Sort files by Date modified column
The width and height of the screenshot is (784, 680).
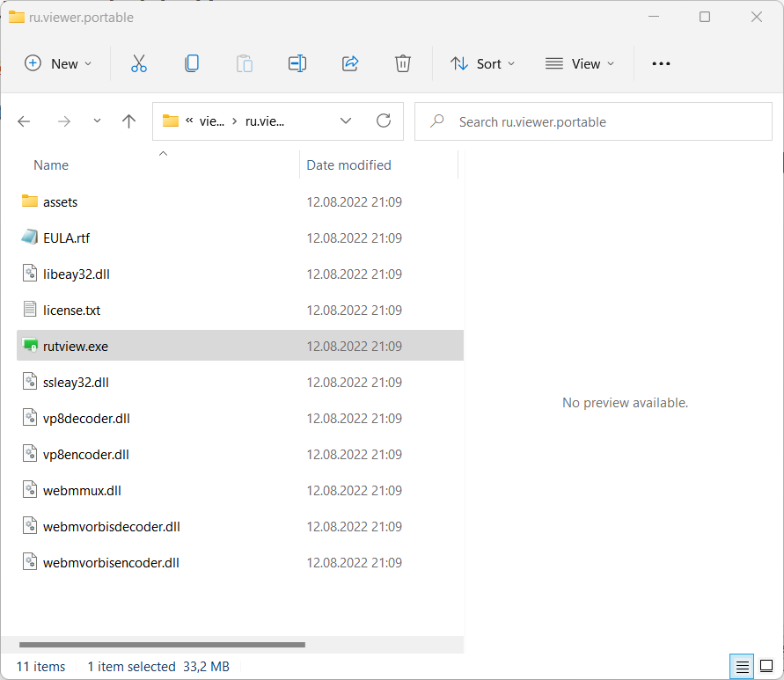(348, 165)
